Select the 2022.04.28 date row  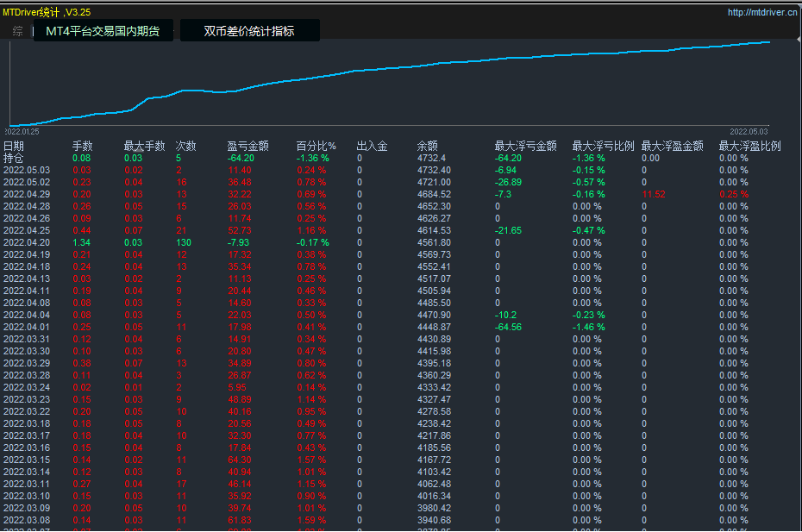pyautogui.click(x=27, y=206)
